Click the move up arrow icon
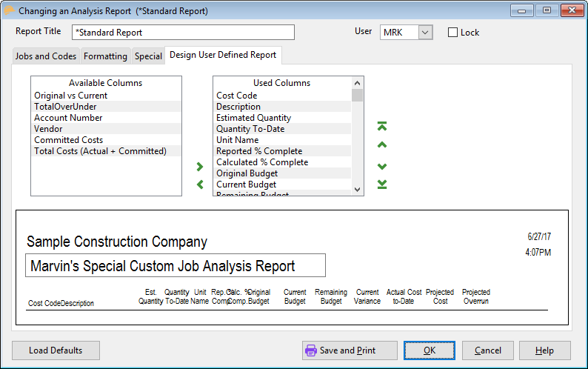 [382, 145]
